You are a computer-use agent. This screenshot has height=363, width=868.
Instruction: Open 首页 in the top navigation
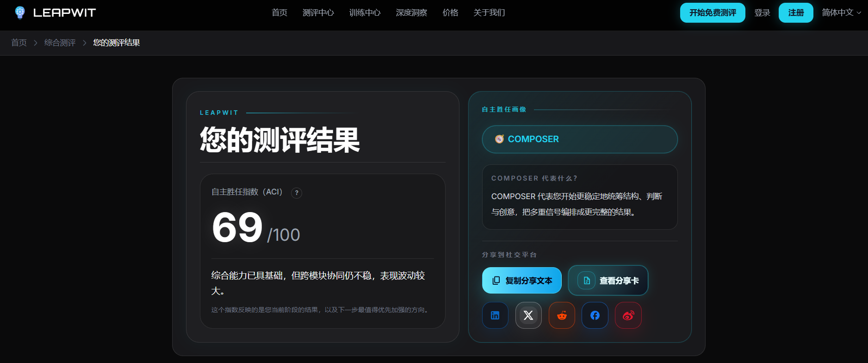tap(279, 13)
